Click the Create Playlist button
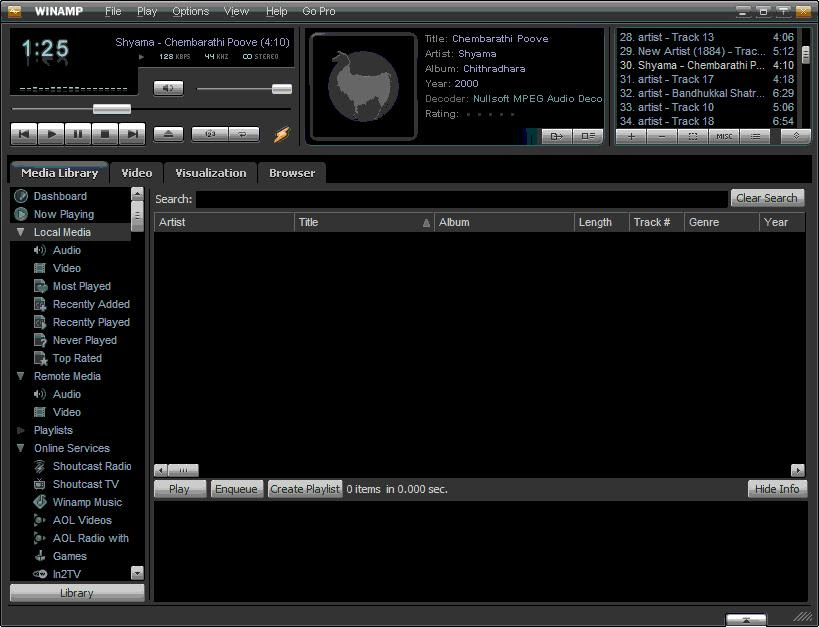The width and height of the screenshot is (819, 627). [x=305, y=489]
